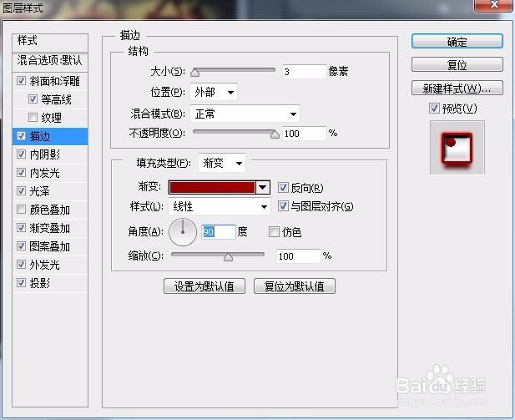Click the 确定 button
This screenshot has width=515, height=420.
click(x=457, y=42)
